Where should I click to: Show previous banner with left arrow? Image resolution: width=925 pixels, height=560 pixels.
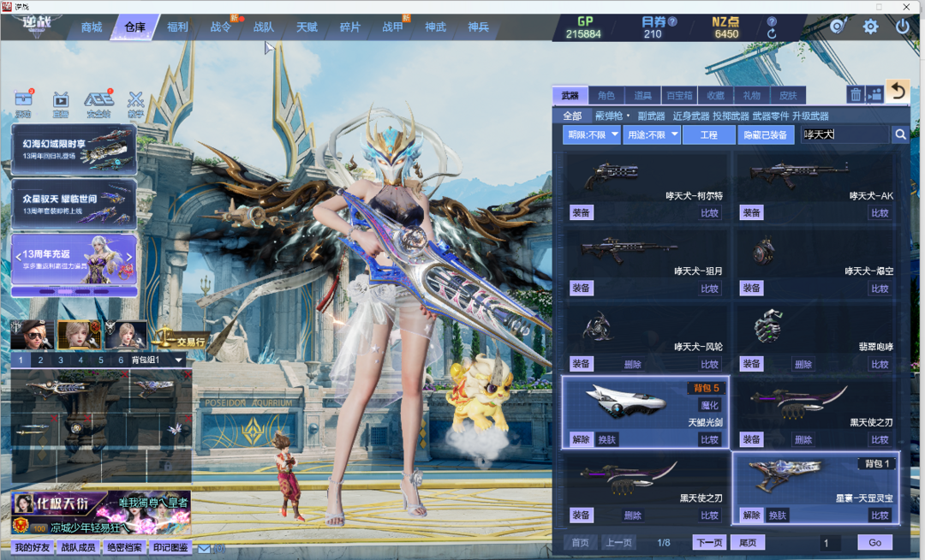click(x=18, y=257)
